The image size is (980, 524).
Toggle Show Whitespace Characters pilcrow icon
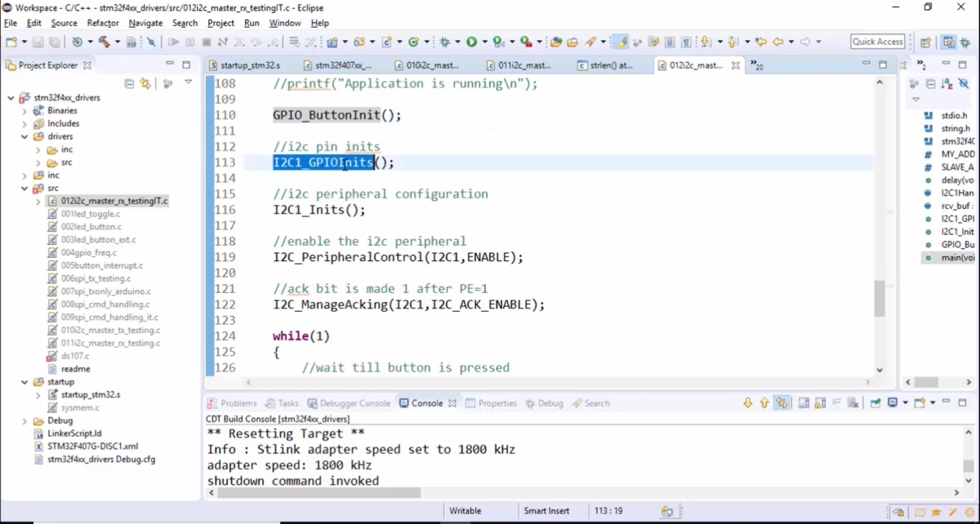686,42
